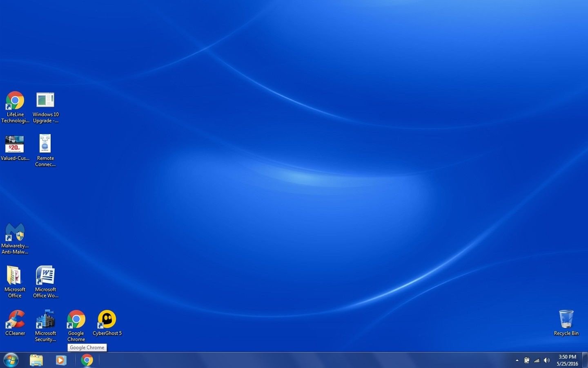The image size is (588, 368).
Task: Select the LifeLine Technologies desktop shortcut
Action: coord(15,101)
